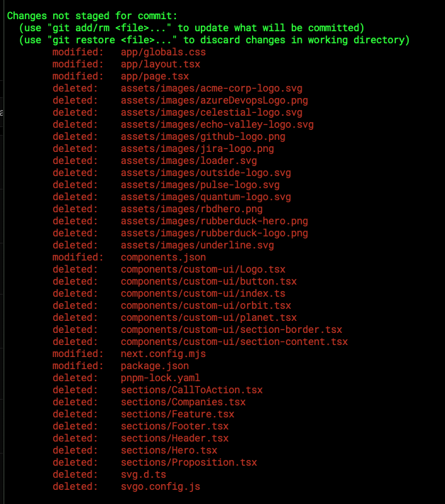Click the next.config.mjs file path
The image size is (445, 504).
click(163, 354)
